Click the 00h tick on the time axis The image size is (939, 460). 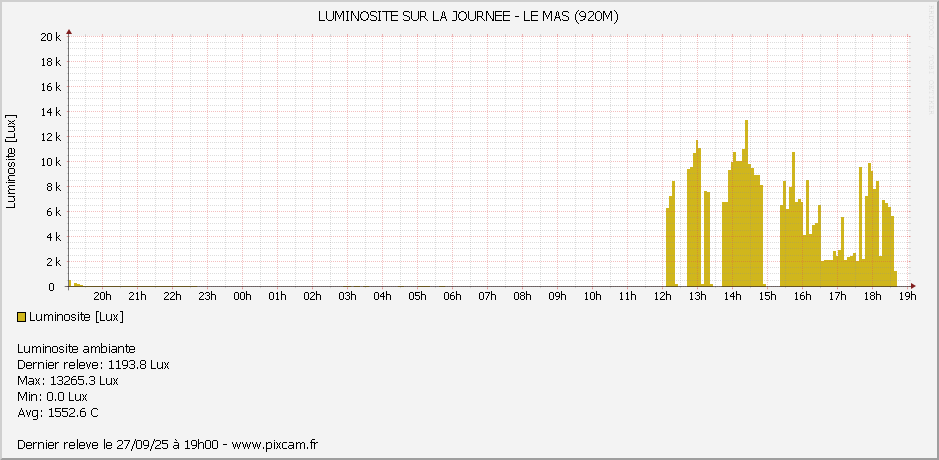[x=242, y=296]
